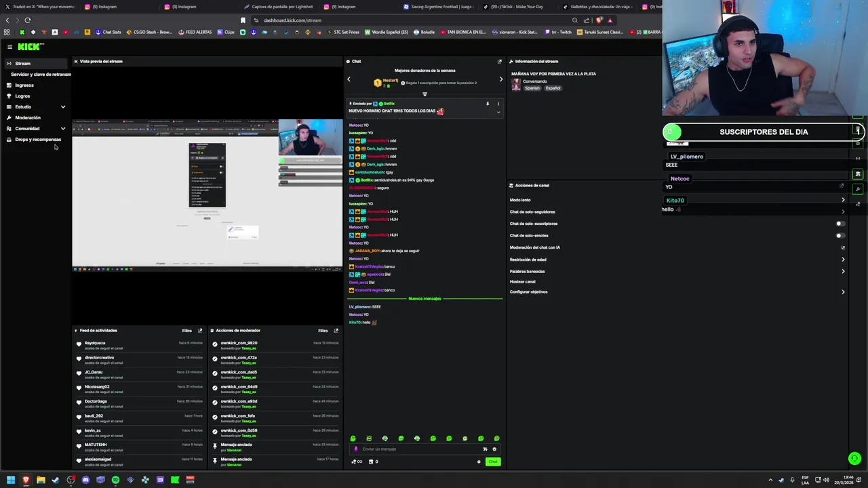This screenshot has height=488, width=868.
Task: Open Logros in the sidebar
Action: click(x=22, y=96)
